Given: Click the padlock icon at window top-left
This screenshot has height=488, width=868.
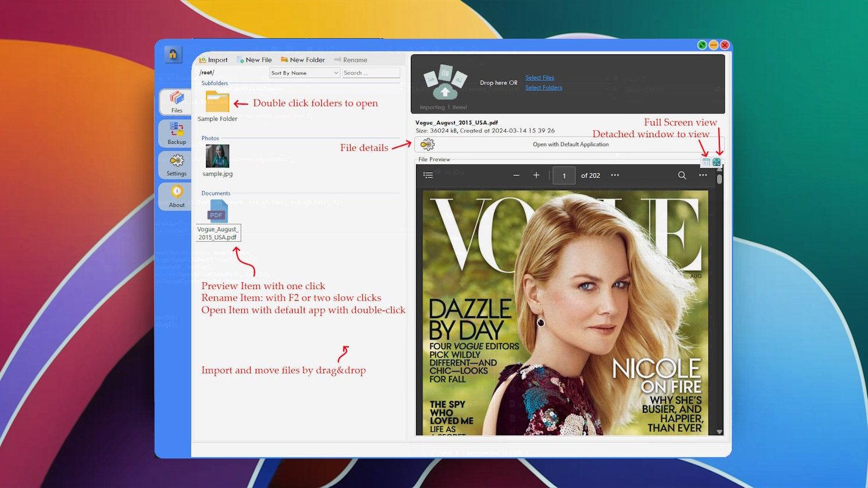Looking at the screenshot, I should [x=172, y=54].
